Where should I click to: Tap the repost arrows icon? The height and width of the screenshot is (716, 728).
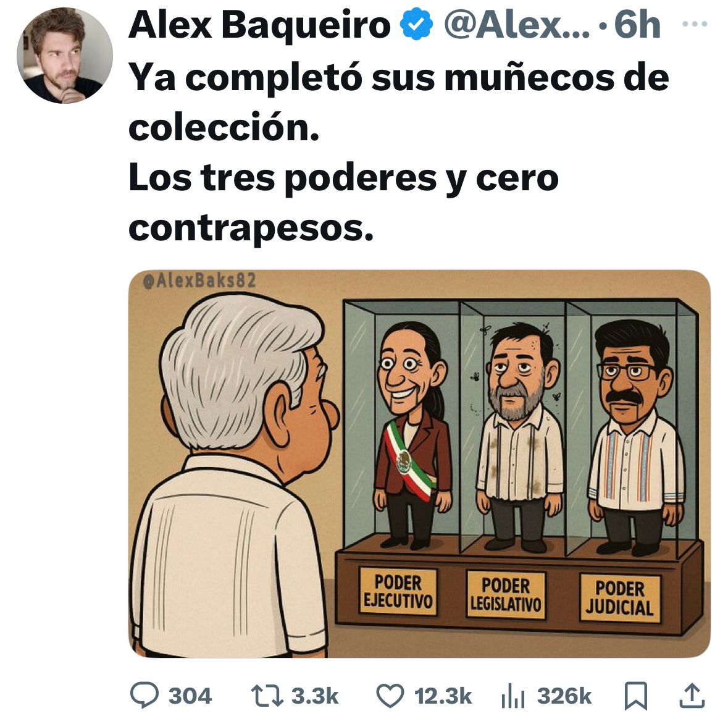click(x=267, y=696)
